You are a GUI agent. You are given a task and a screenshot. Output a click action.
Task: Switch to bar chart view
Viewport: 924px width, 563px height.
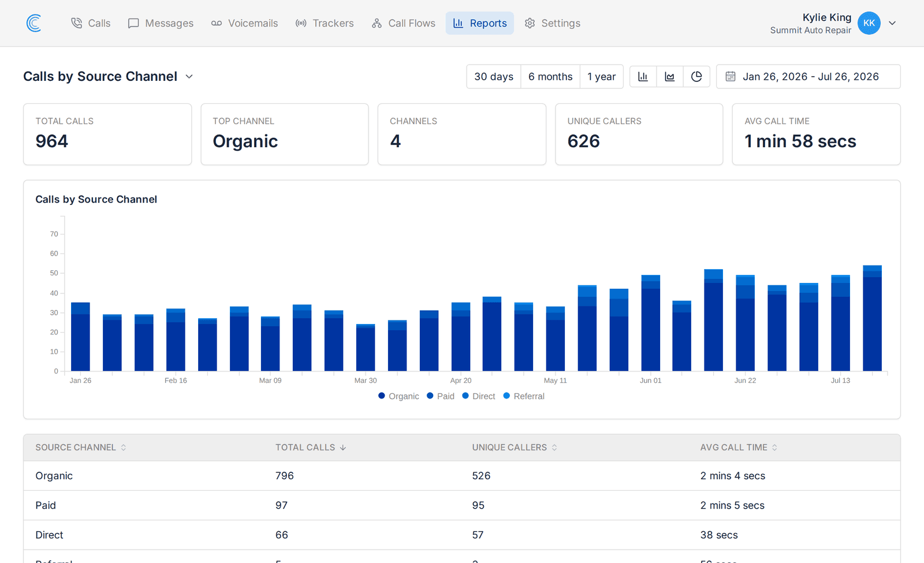[643, 77]
